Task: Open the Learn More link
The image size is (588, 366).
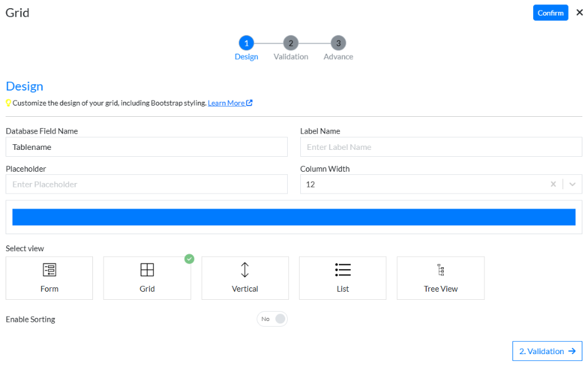Action: tap(227, 102)
